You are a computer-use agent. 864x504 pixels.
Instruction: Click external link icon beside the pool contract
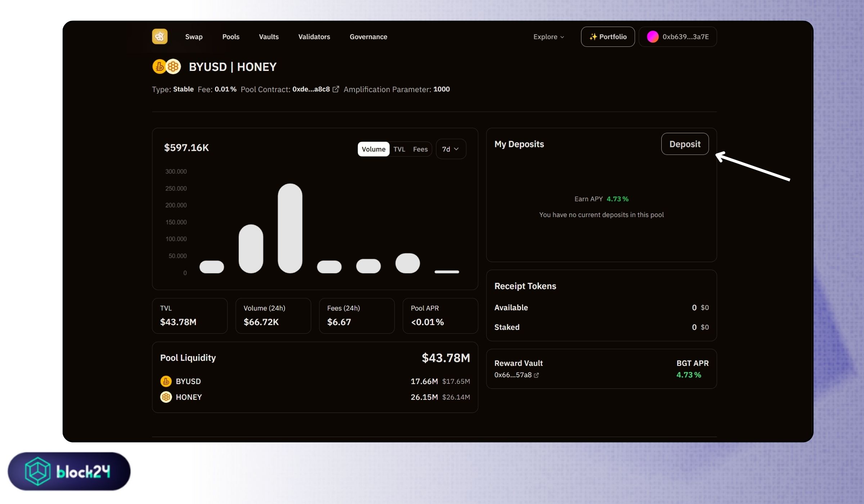[x=336, y=89]
